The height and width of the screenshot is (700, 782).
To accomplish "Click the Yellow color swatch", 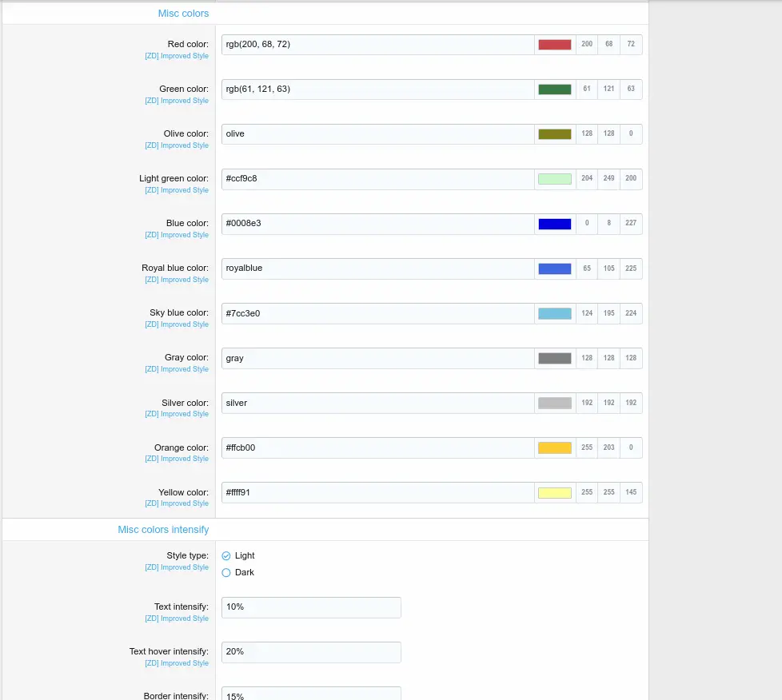I will (554, 492).
